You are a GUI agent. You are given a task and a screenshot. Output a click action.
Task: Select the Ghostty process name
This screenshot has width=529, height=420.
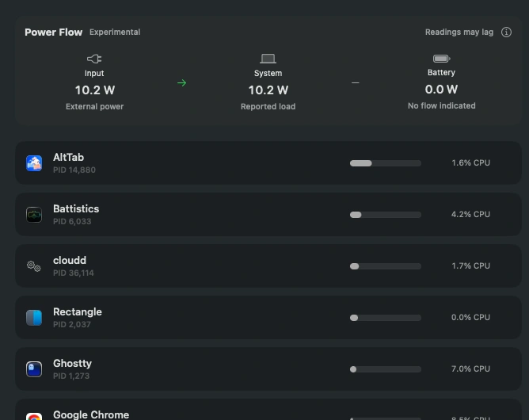point(72,363)
